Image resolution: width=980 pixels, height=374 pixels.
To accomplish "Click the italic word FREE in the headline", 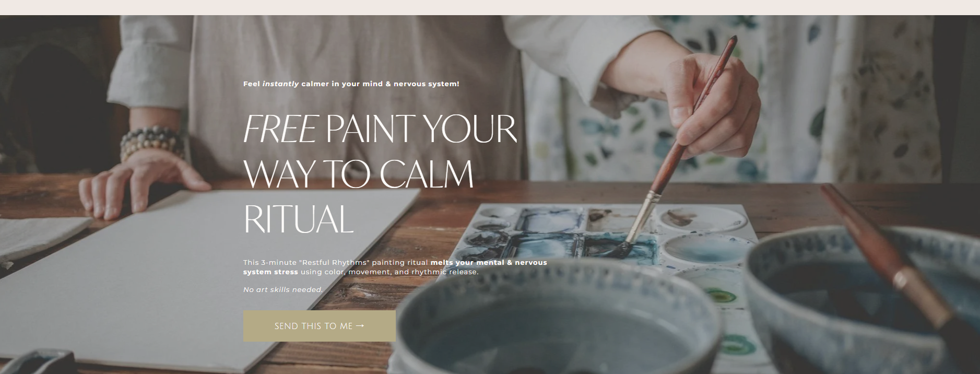I will coord(280,130).
